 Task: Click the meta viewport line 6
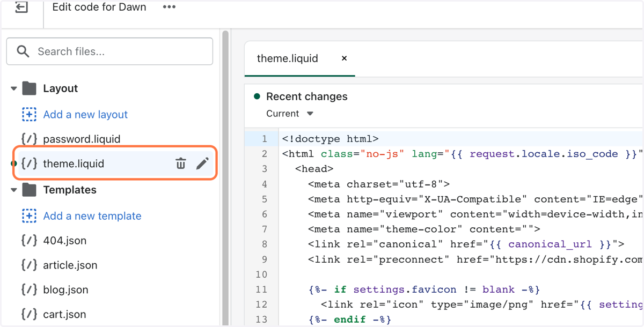[475, 214]
